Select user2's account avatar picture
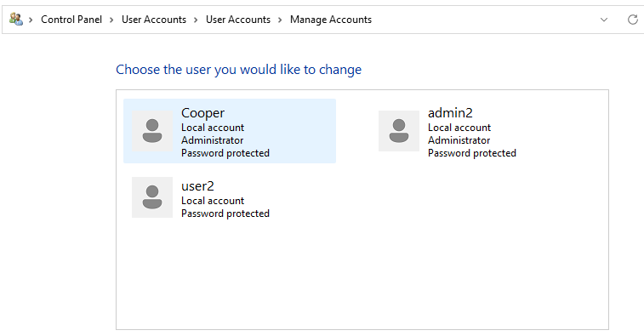The height and width of the screenshot is (336, 644). tap(152, 197)
